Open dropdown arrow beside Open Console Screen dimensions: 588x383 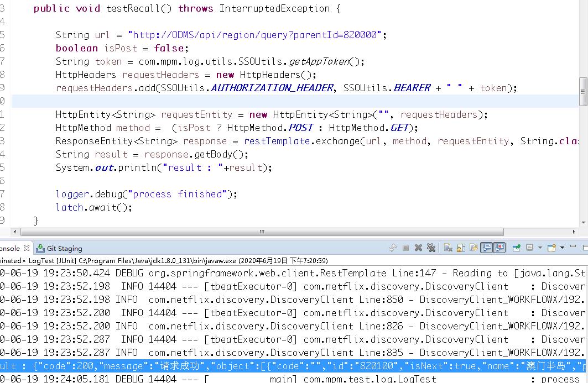point(562,248)
